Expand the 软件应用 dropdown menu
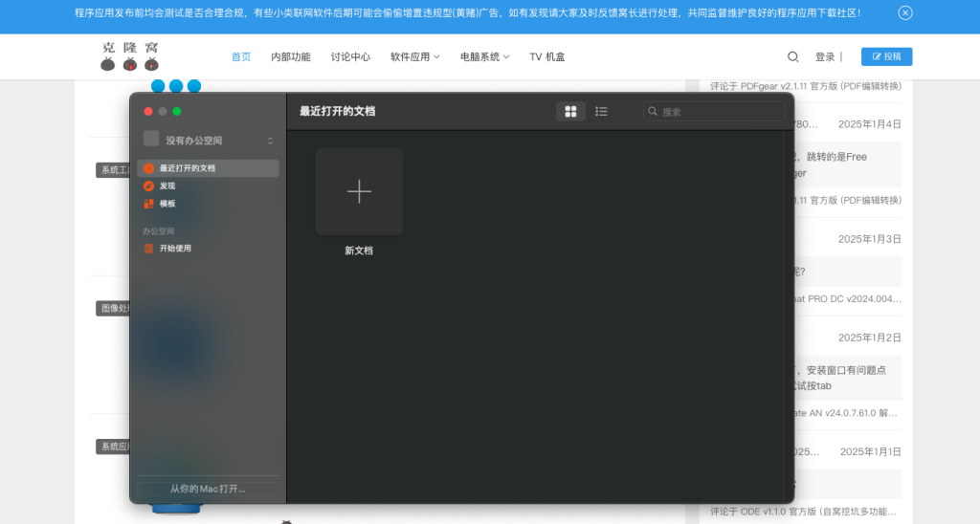The image size is (980, 524). (415, 56)
